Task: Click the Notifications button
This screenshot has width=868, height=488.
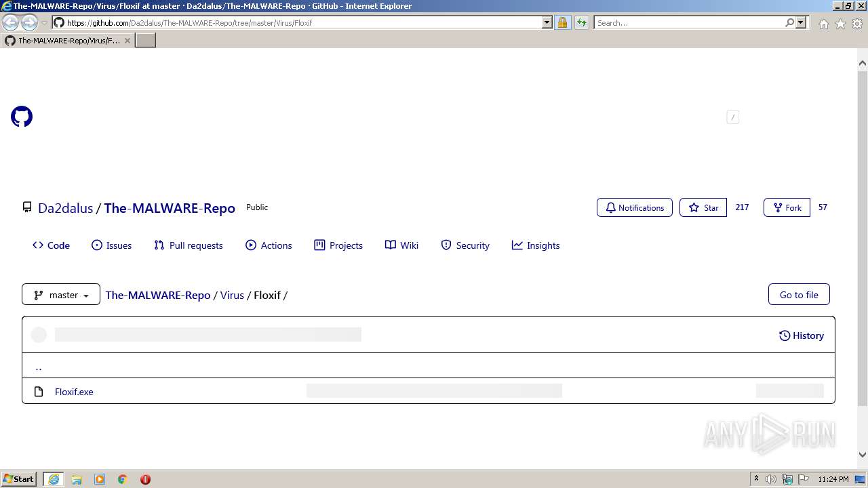Action: point(635,207)
